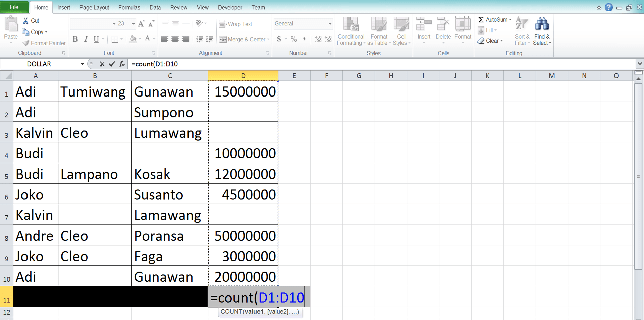Click Decrease Indent icon
This screenshot has width=644, height=320.
[199, 39]
